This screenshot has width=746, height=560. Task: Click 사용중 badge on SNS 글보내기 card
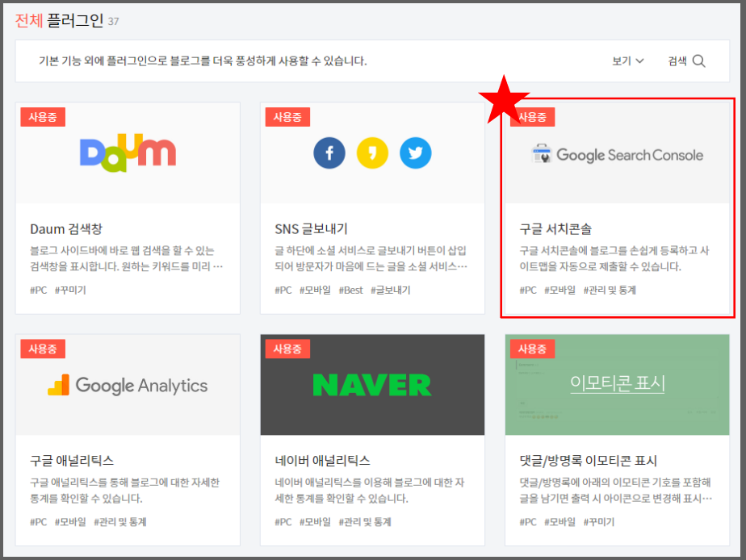287,117
